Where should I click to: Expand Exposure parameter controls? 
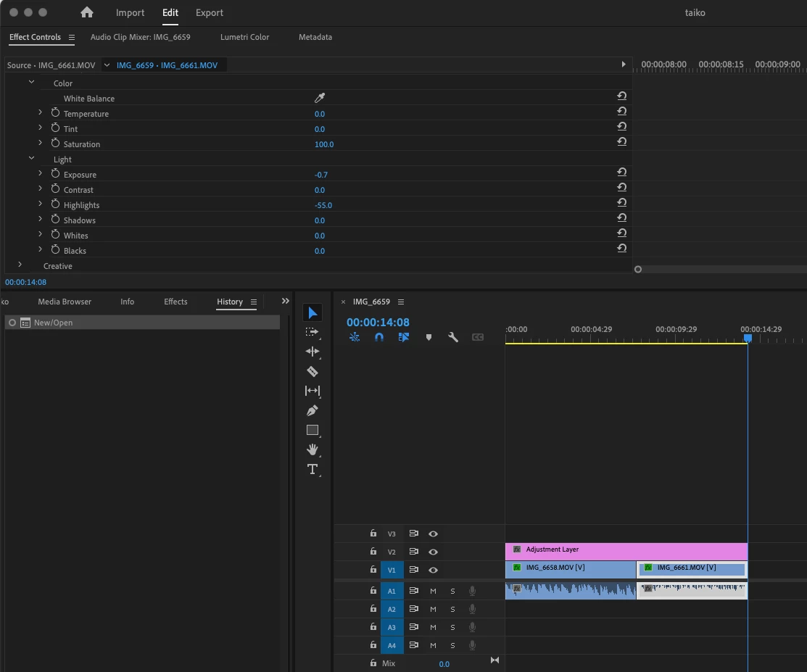[40, 173]
